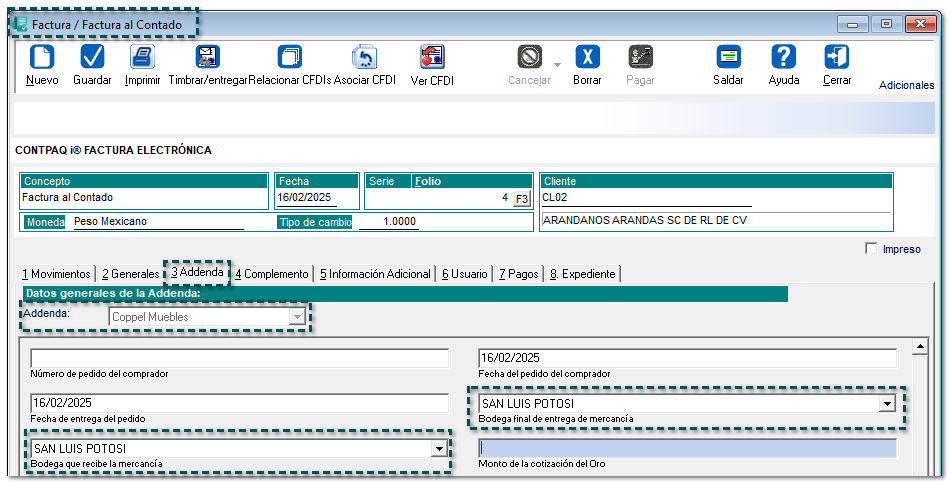Click Fecha del pedido del comprador field

pos(687,358)
